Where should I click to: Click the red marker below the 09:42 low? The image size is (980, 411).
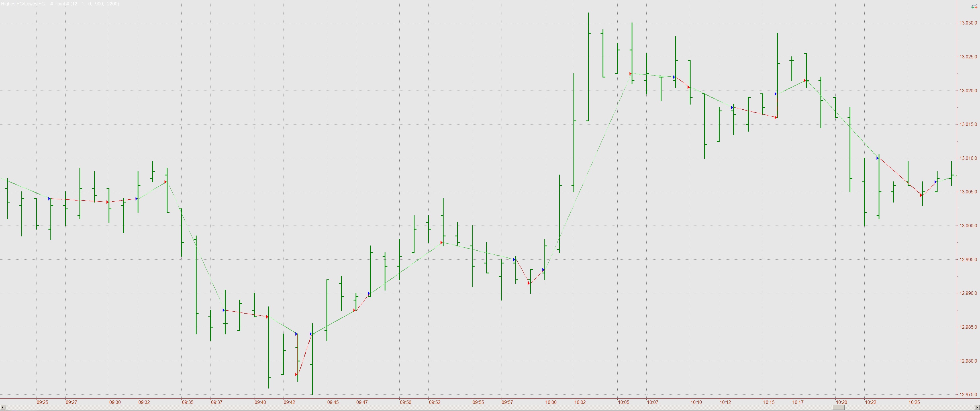coord(296,375)
